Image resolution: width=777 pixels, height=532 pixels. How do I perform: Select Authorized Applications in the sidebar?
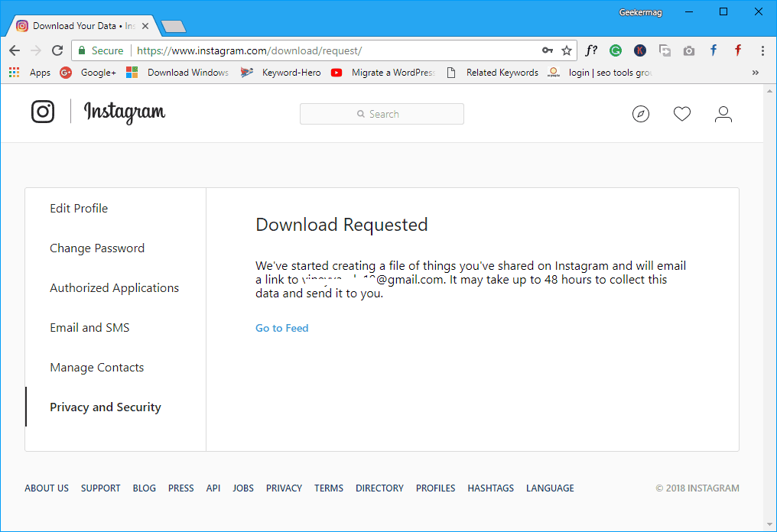coord(115,288)
